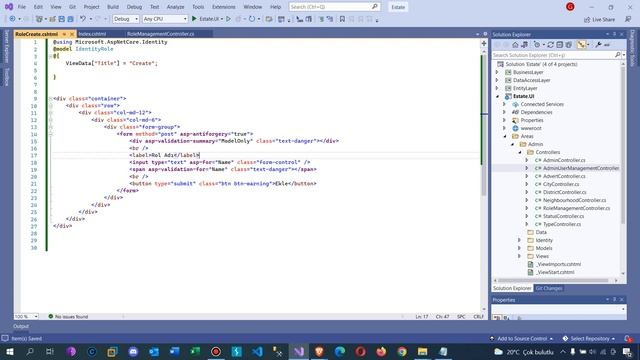640x360 pixels.
Task: Click CRLF line ending indicator
Action: 478,316
